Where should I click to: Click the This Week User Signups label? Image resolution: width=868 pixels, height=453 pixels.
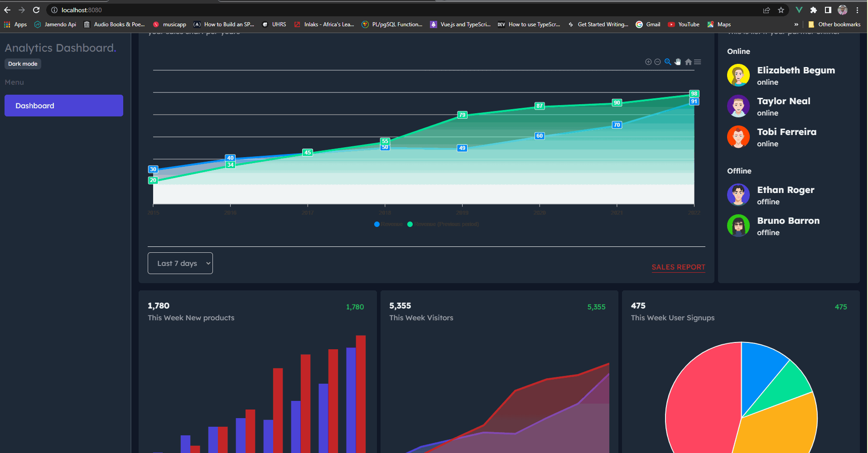point(673,318)
